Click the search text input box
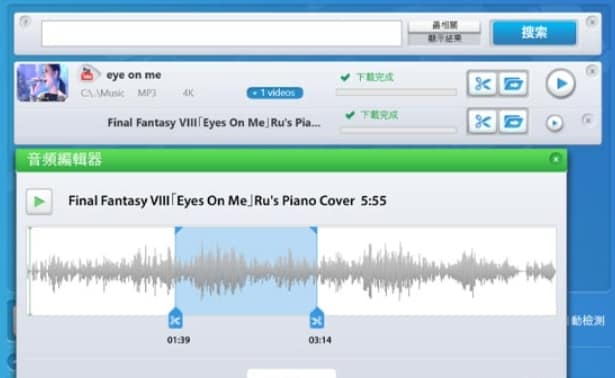The image size is (615, 378). pos(222,33)
